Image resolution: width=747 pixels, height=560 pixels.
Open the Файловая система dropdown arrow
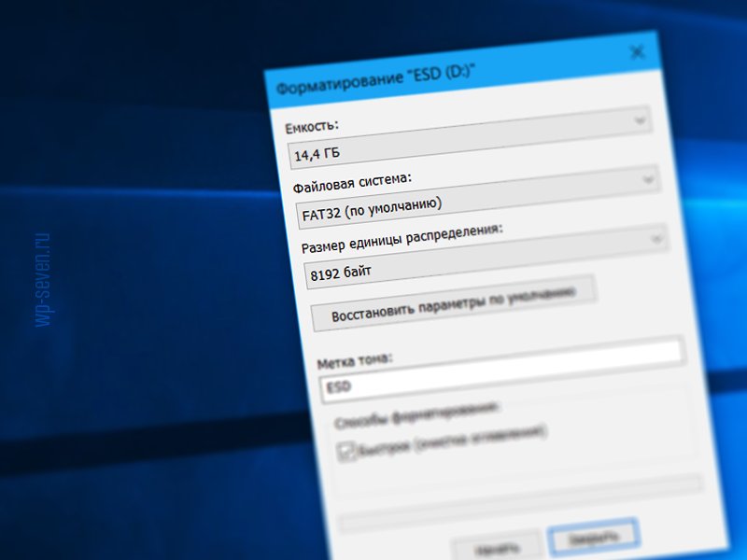(x=648, y=179)
